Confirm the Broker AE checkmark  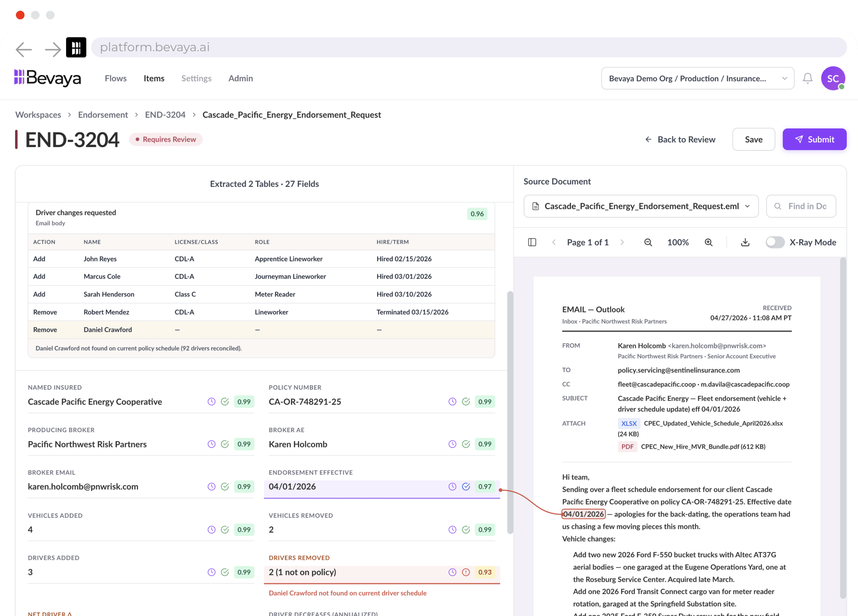tap(466, 444)
